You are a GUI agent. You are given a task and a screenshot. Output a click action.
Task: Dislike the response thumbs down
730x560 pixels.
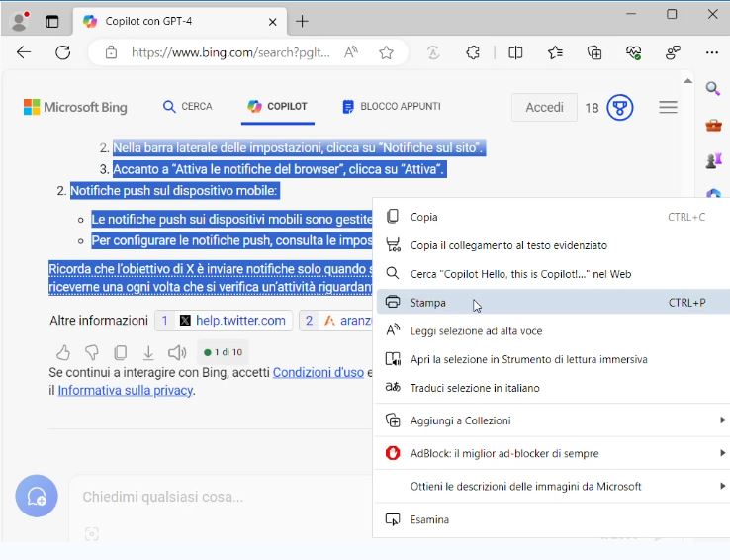[x=92, y=353]
